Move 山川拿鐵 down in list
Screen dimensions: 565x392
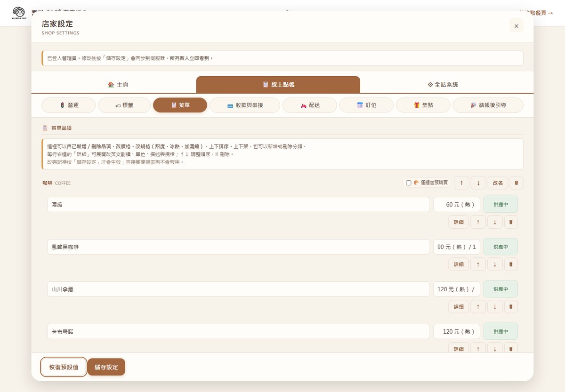coord(495,307)
